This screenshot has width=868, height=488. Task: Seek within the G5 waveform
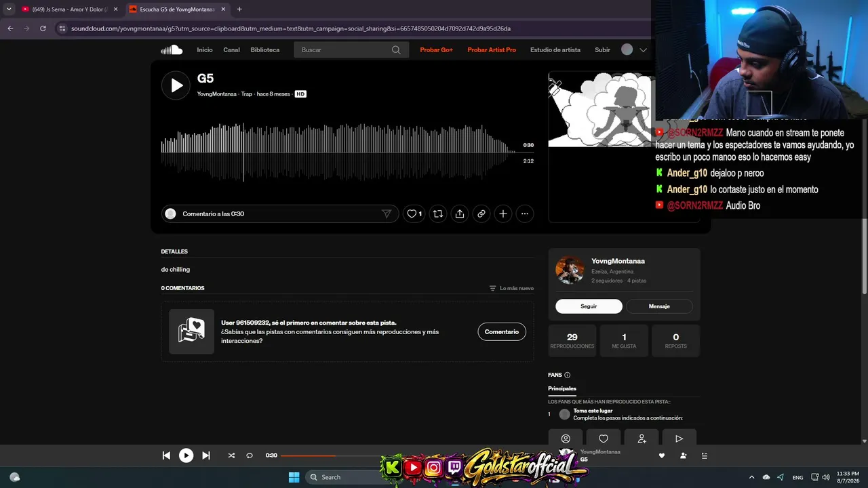339,152
